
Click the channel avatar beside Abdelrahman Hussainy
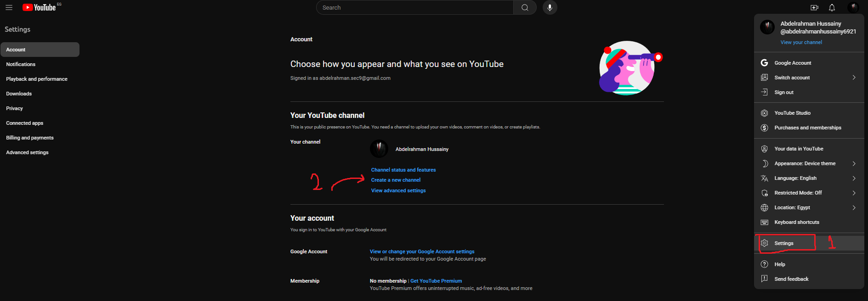click(379, 149)
